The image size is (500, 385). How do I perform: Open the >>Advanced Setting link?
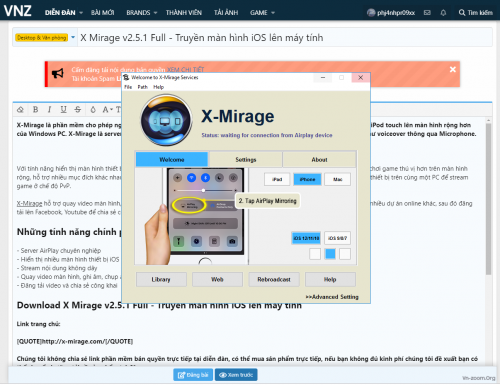(x=332, y=297)
